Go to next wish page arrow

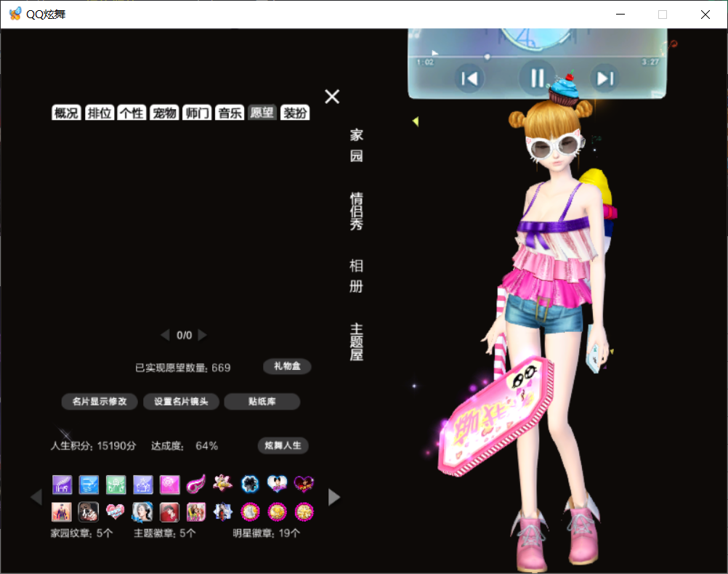tap(203, 335)
